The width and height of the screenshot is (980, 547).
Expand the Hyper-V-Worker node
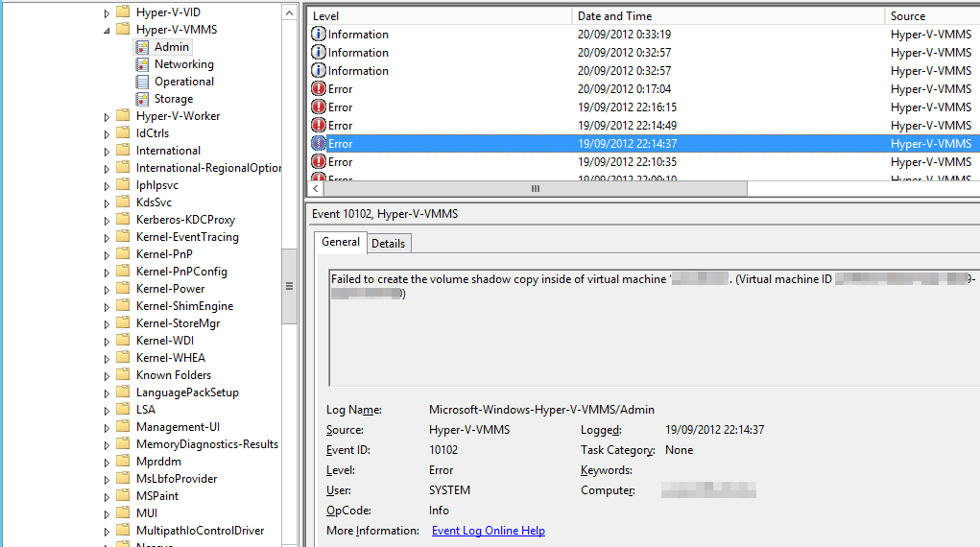[x=107, y=117]
